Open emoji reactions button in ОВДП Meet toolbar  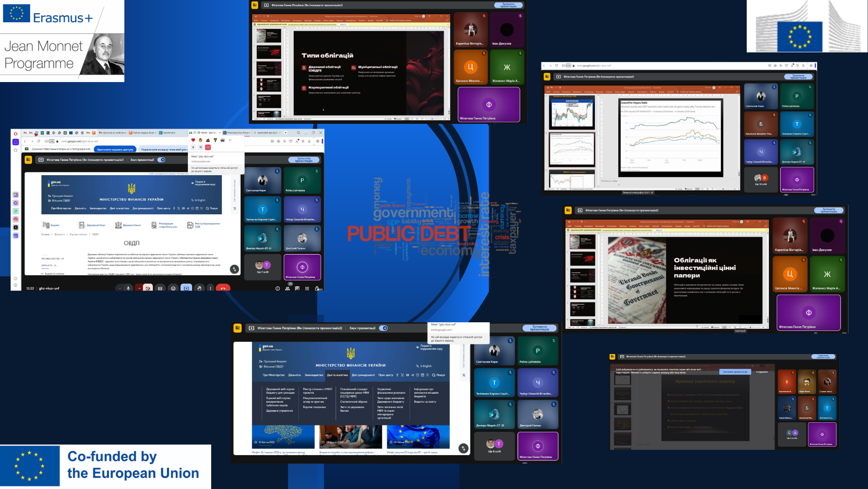[173, 288]
